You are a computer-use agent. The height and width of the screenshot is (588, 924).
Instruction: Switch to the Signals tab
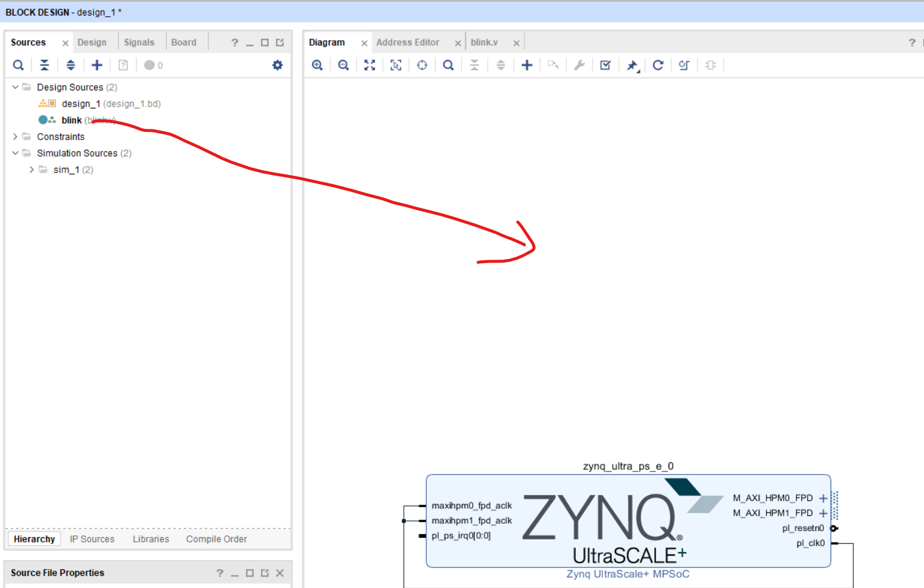pyautogui.click(x=139, y=43)
